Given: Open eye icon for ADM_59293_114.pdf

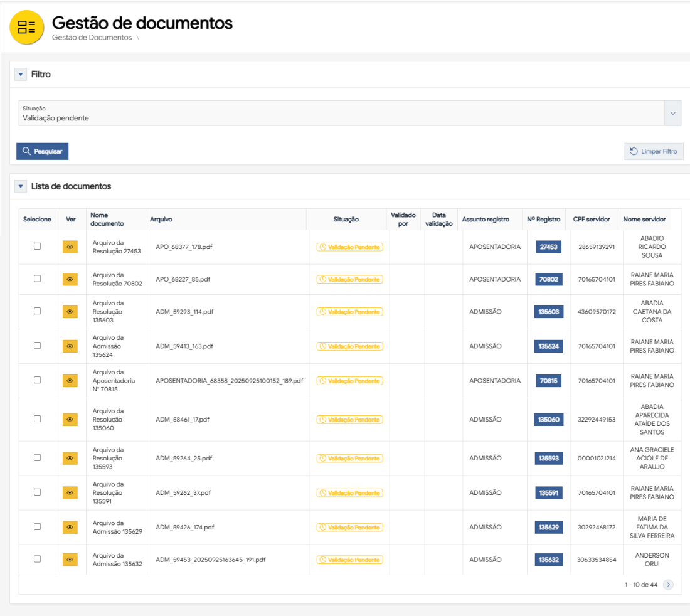Looking at the screenshot, I should (70, 312).
